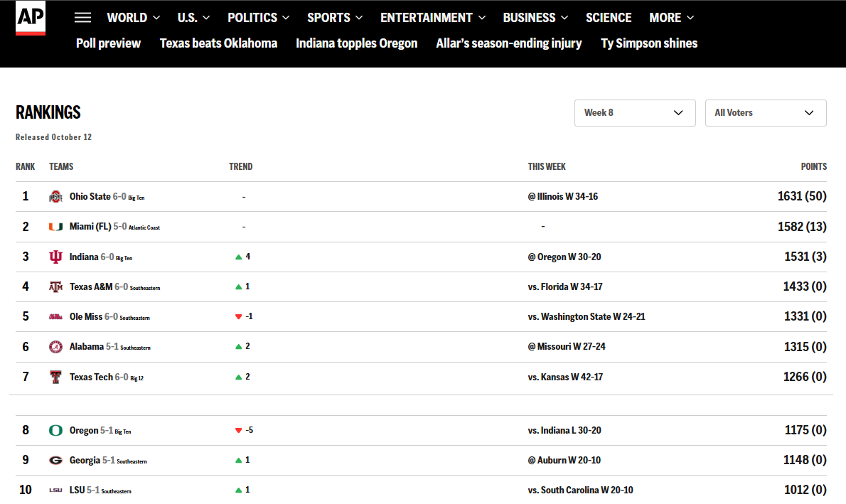Click the Texas Tech team logo
Image resolution: width=846 pixels, height=504 pixels.
[55, 377]
